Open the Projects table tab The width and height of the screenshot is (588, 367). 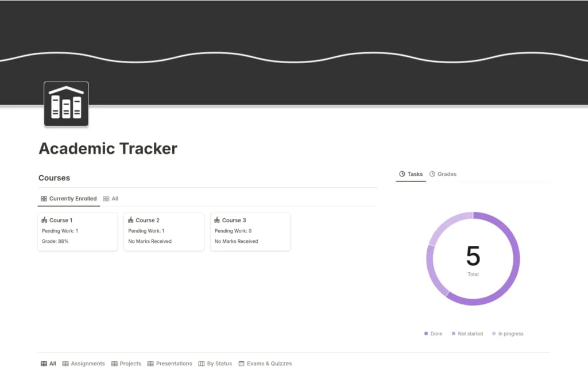126,364
